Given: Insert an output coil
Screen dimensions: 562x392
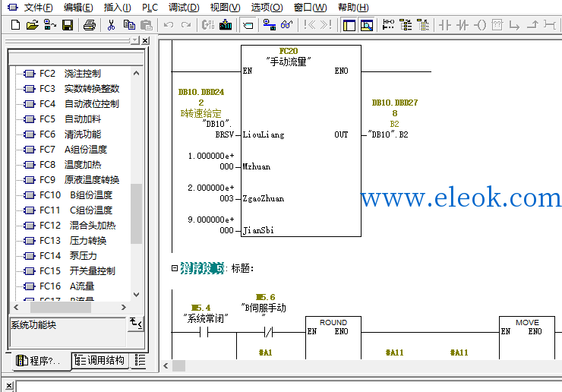Looking at the screenshot, I should (x=480, y=25).
